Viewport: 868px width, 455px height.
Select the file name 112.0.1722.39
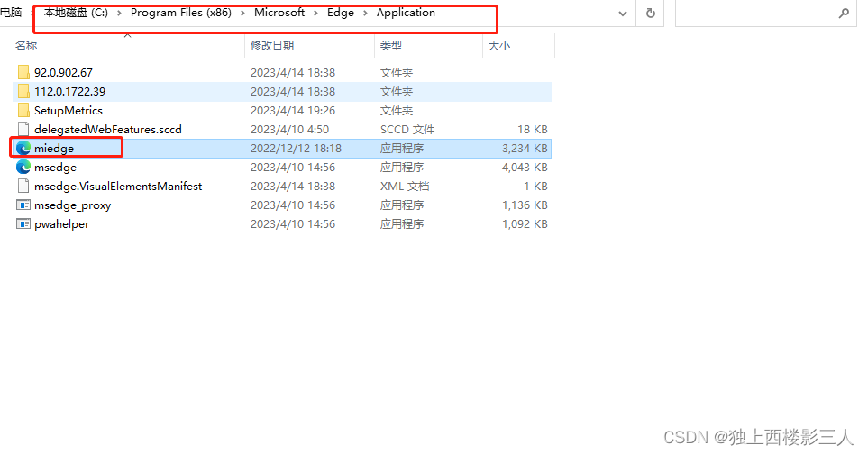click(69, 91)
